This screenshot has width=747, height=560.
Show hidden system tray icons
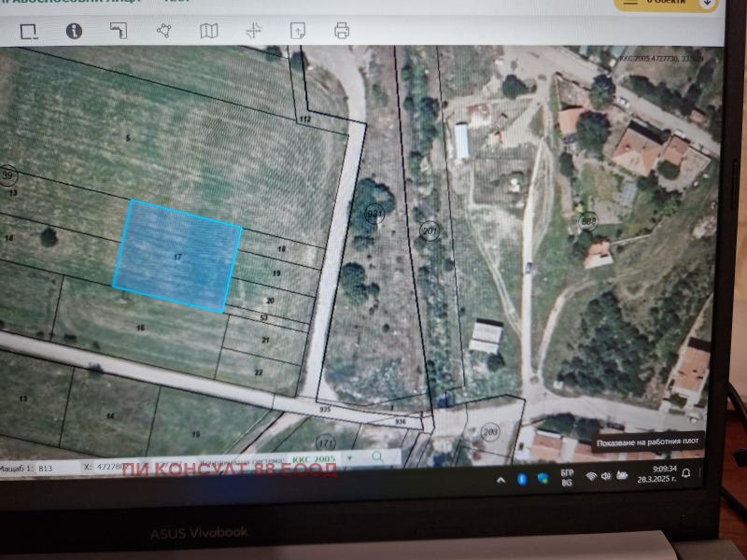502,477
